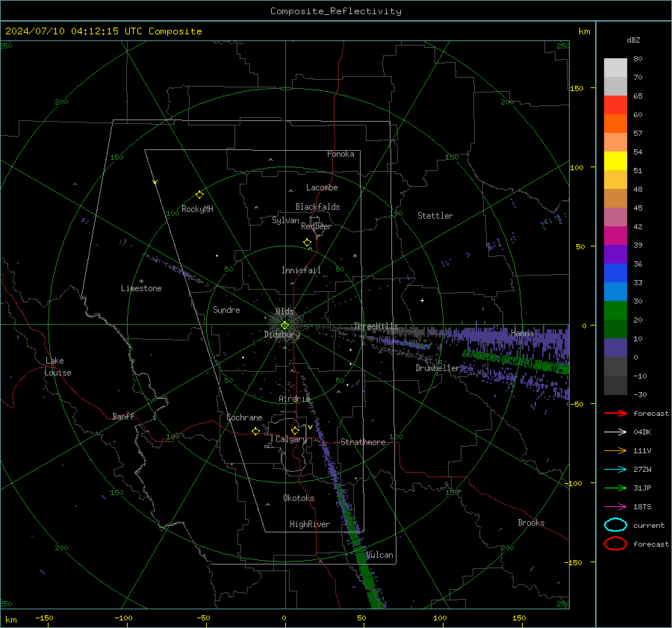Click the HighRiver label
The image size is (672, 628).
(x=310, y=524)
